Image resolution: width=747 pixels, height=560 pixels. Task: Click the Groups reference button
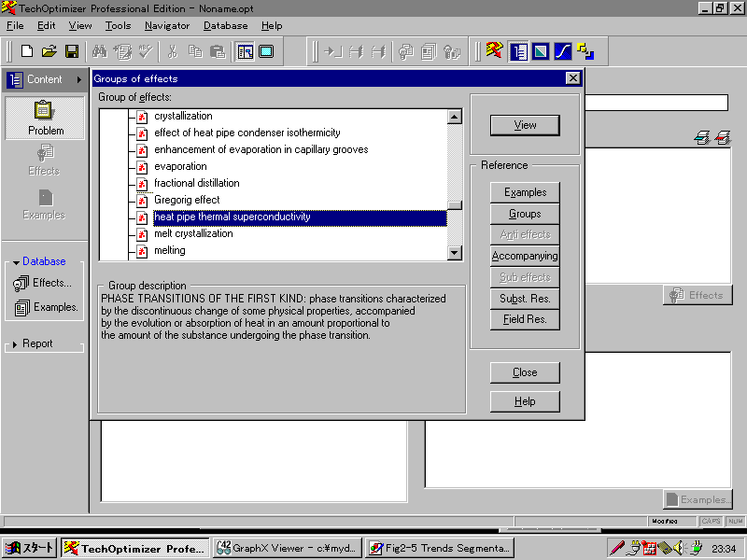point(525,214)
